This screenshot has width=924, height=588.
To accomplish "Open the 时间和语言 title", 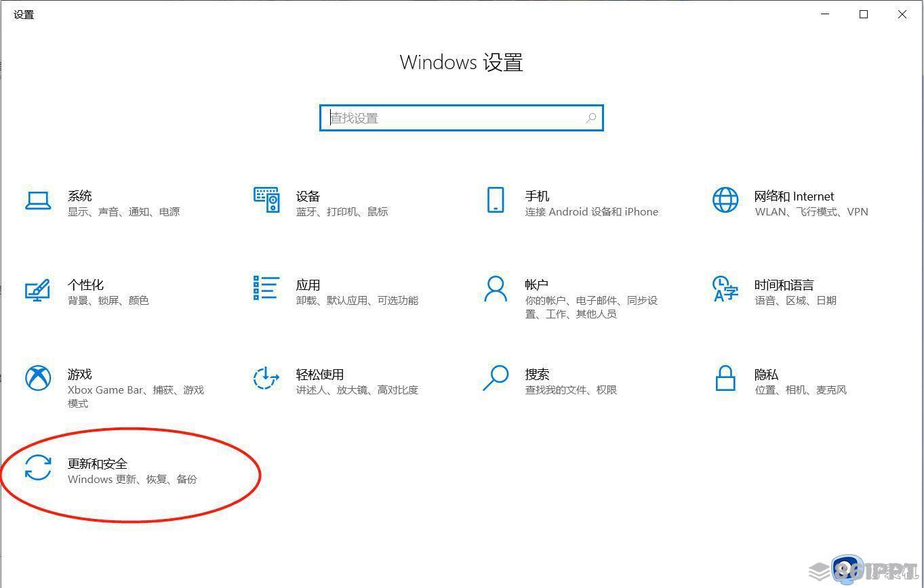I will [x=784, y=285].
